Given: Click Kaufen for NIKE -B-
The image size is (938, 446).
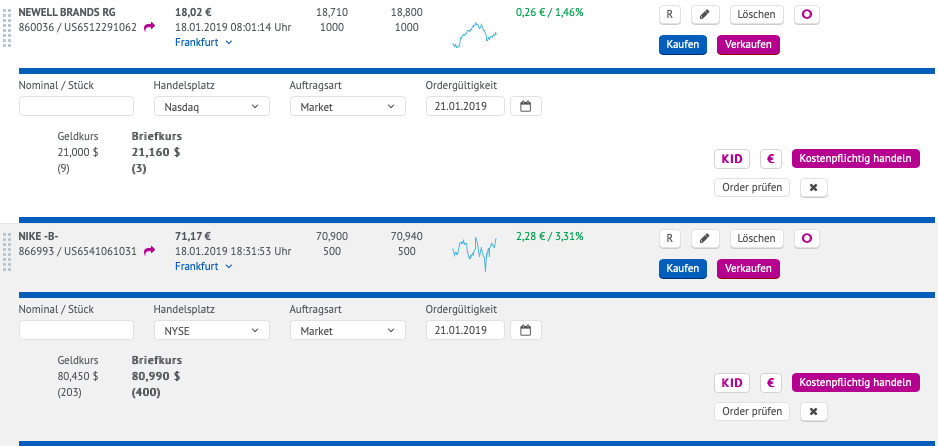Looking at the screenshot, I should coord(683,269).
